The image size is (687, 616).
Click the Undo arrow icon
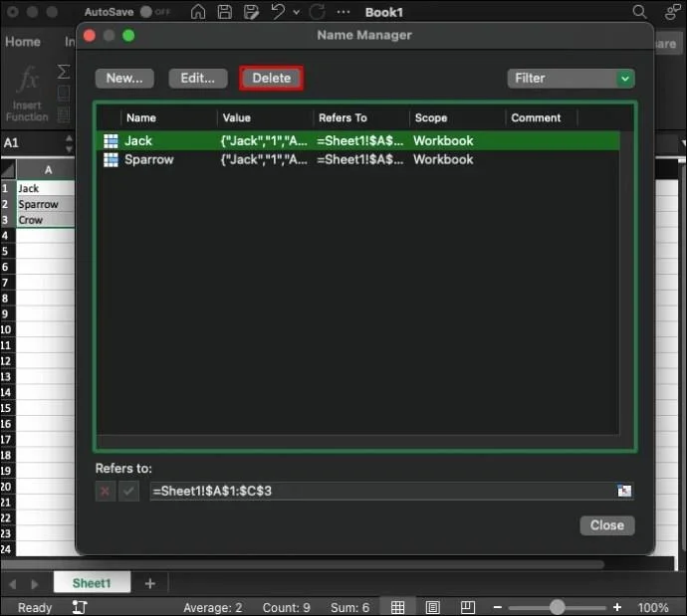coord(278,12)
